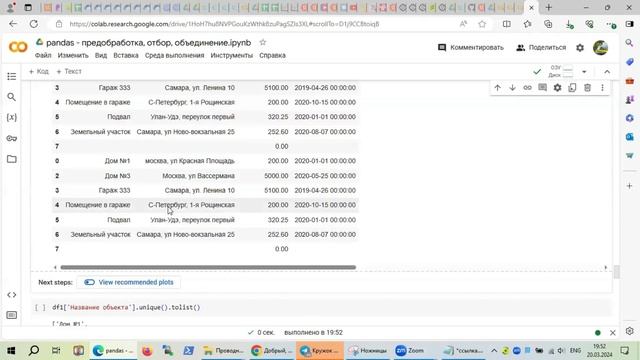
Task: Open Edge sidebar search icon
Action: (629, 43)
